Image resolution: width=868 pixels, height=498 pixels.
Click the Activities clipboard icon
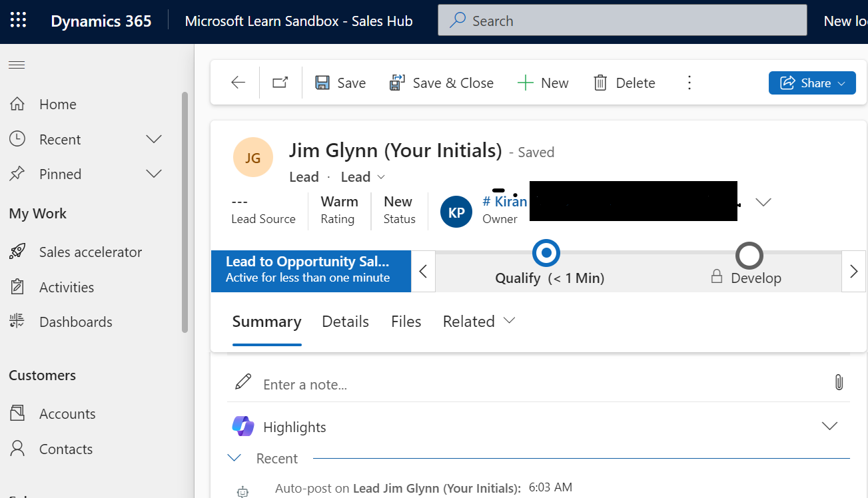point(17,287)
